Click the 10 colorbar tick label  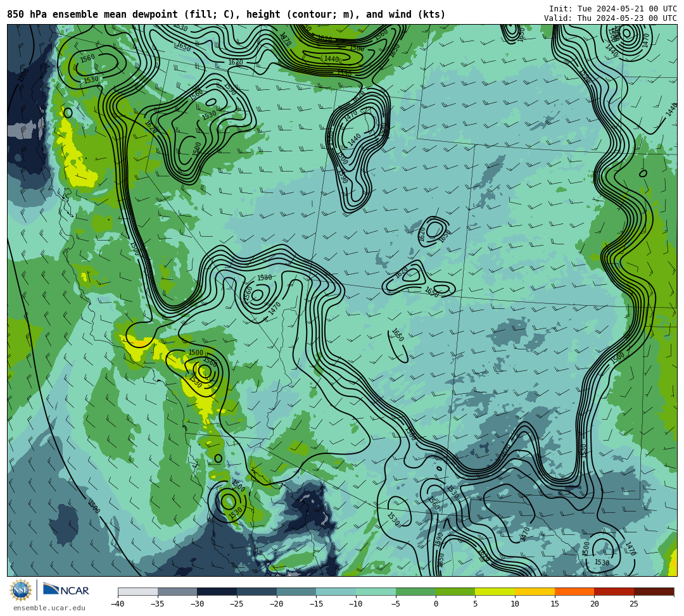click(x=515, y=604)
